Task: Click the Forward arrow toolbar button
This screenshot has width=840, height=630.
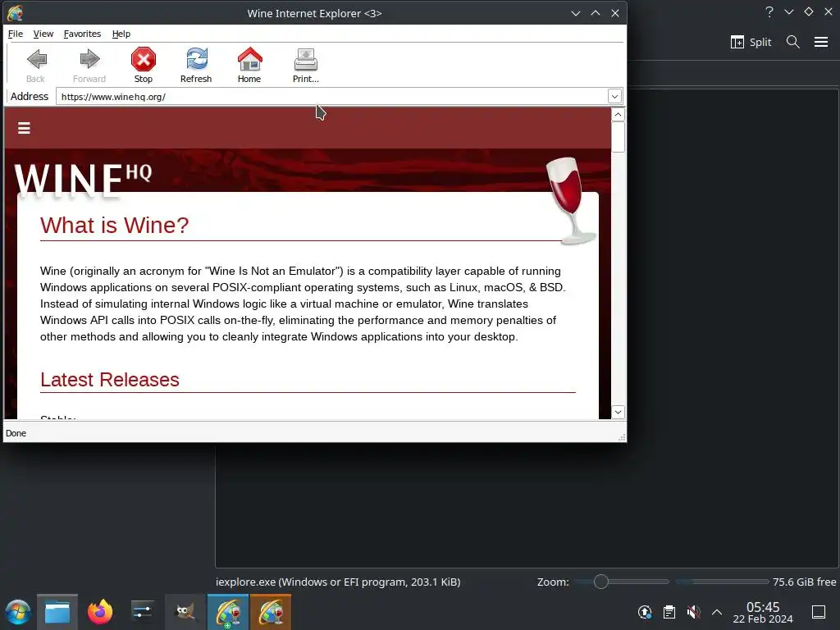Action: coord(89,66)
